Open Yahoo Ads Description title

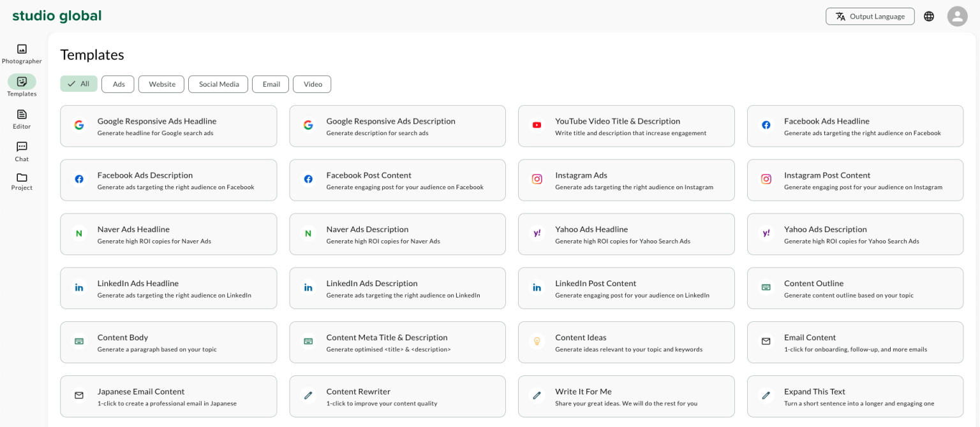tap(826, 229)
